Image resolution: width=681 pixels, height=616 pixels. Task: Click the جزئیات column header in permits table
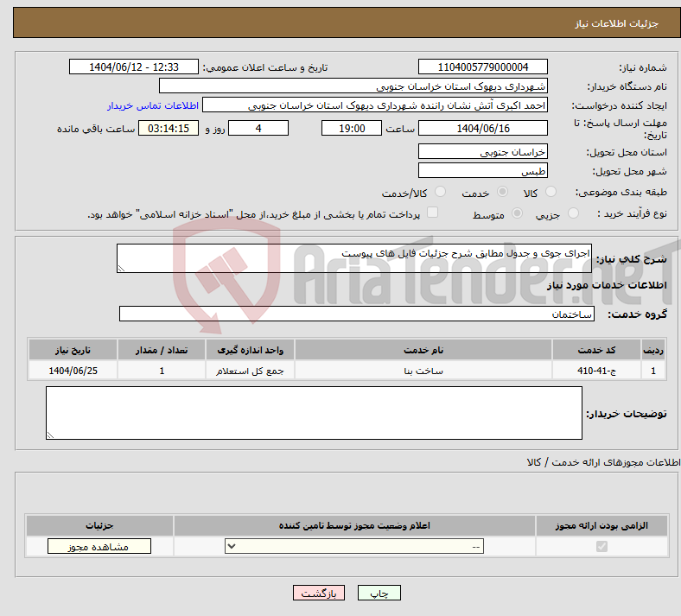(99, 525)
